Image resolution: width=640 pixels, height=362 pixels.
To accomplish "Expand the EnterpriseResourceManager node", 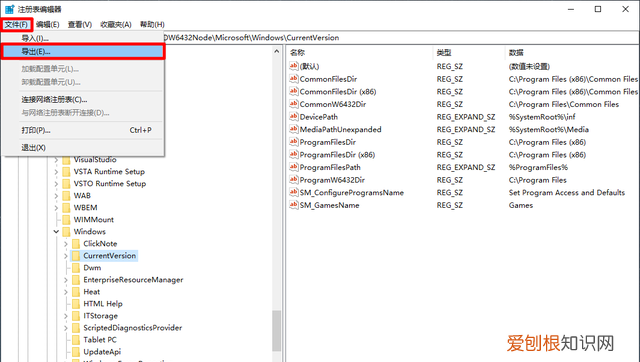I will tap(66, 280).
